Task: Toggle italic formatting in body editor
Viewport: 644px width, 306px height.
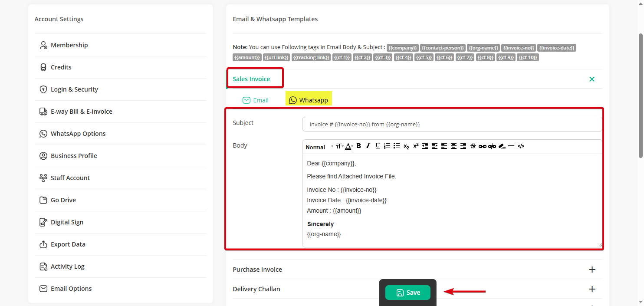Action: [x=368, y=146]
